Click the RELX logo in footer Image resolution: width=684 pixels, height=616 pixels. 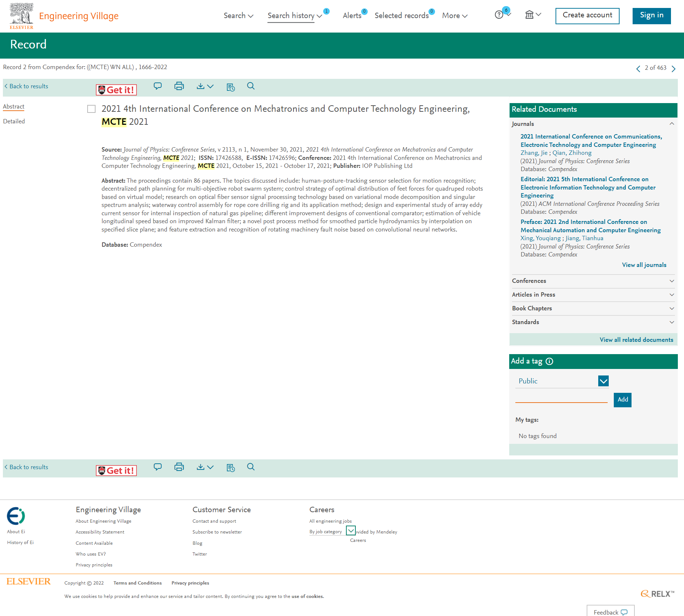click(x=657, y=594)
